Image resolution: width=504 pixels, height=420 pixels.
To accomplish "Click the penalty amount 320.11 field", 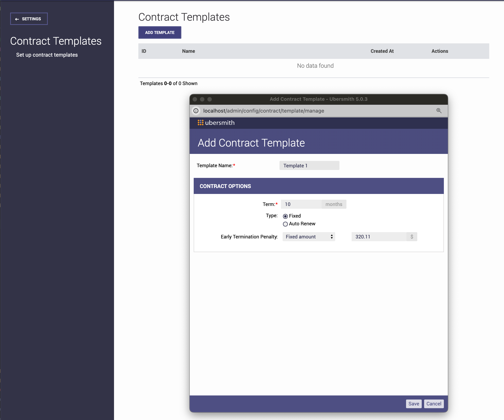I will pos(379,237).
